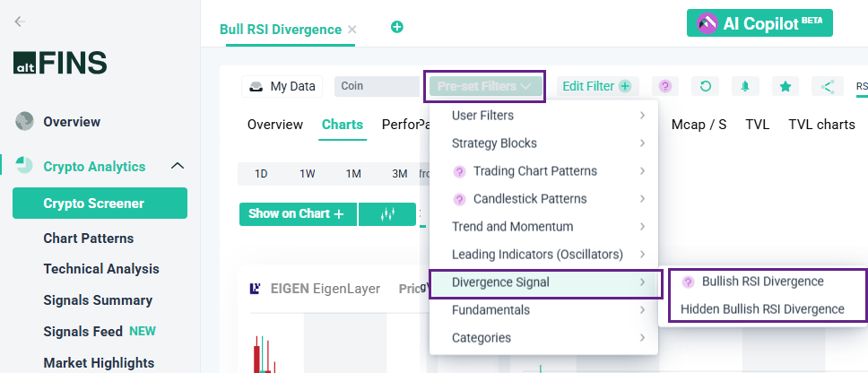Open the Pre-set Filters dropdown
868x373 pixels.
click(485, 86)
